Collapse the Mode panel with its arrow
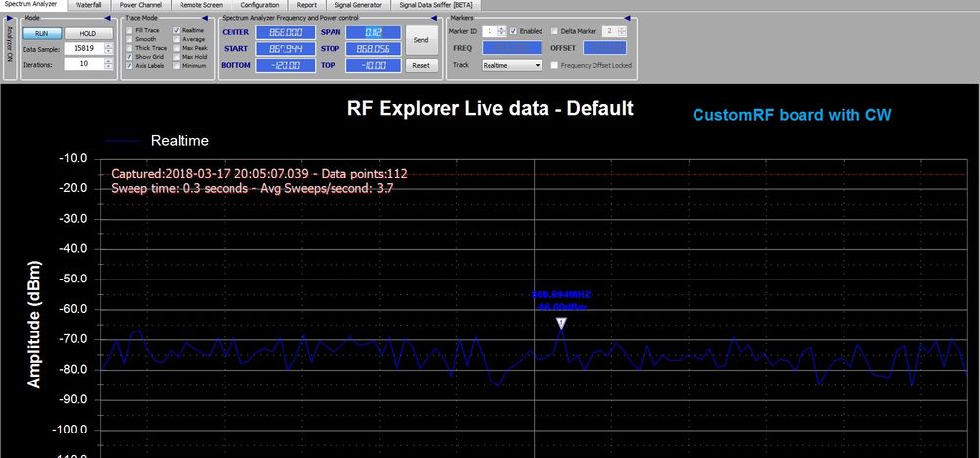980x458 pixels. point(108,18)
